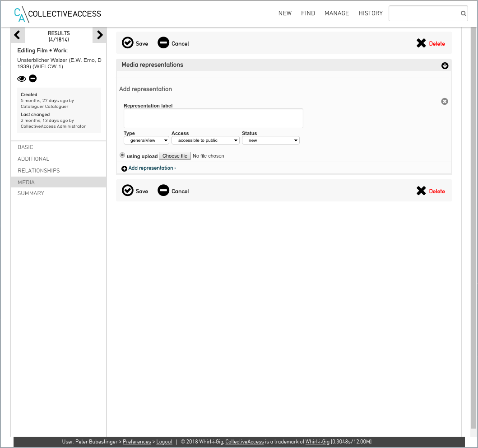Open the MANAGE menu
The height and width of the screenshot is (448, 478).
337,14
